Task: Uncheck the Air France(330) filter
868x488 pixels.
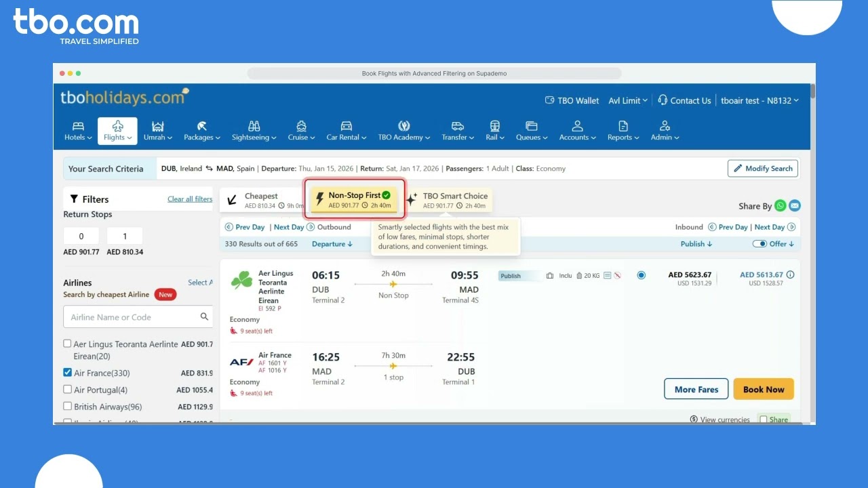Action: pyautogui.click(x=67, y=372)
